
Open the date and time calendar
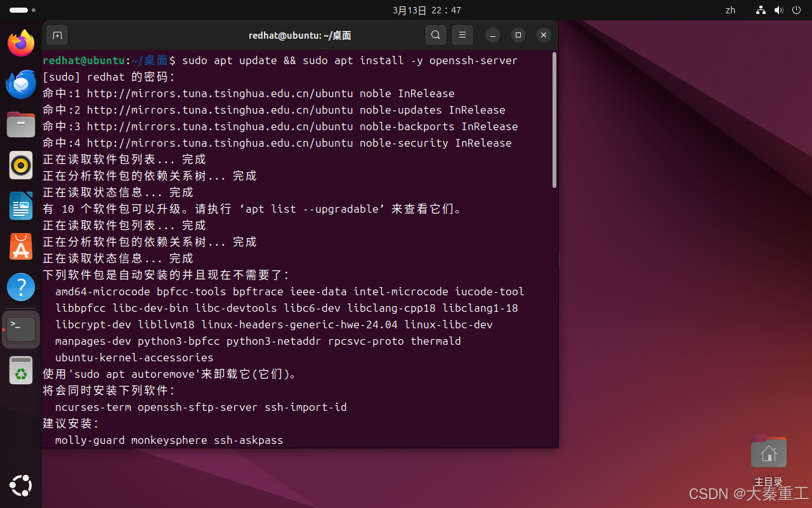pos(427,10)
